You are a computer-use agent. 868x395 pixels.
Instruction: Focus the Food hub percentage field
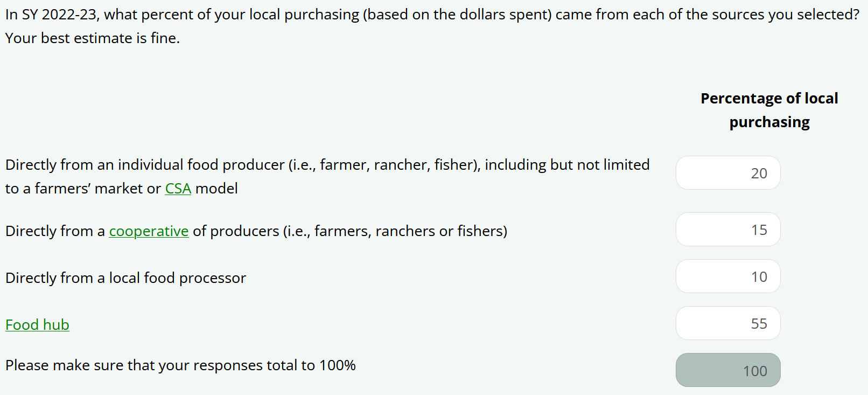[x=727, y=323]
